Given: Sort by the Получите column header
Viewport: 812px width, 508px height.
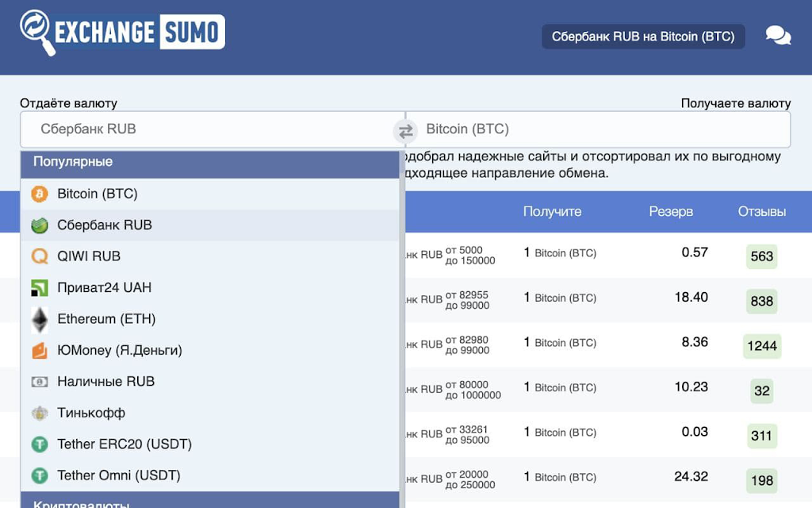Looking at the screenshot, I should pyautogui.click(x=552, y=211).
